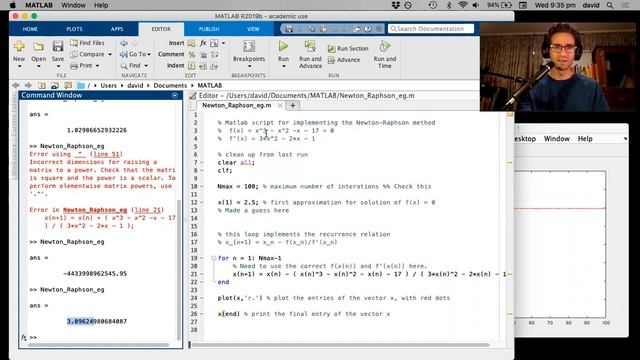Expand the Print dropdown arrow

pyautogui.click(x=98, y=66)
